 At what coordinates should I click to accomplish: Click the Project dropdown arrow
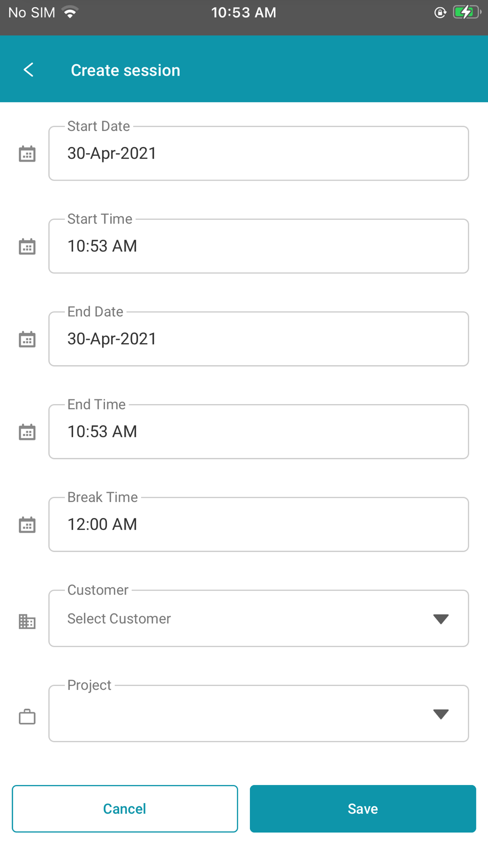coord(441,714)
